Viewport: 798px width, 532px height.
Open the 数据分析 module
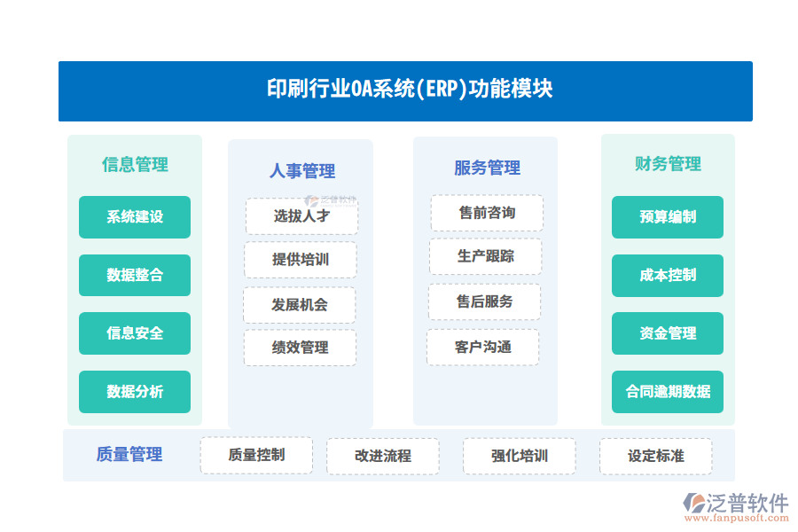135,391
